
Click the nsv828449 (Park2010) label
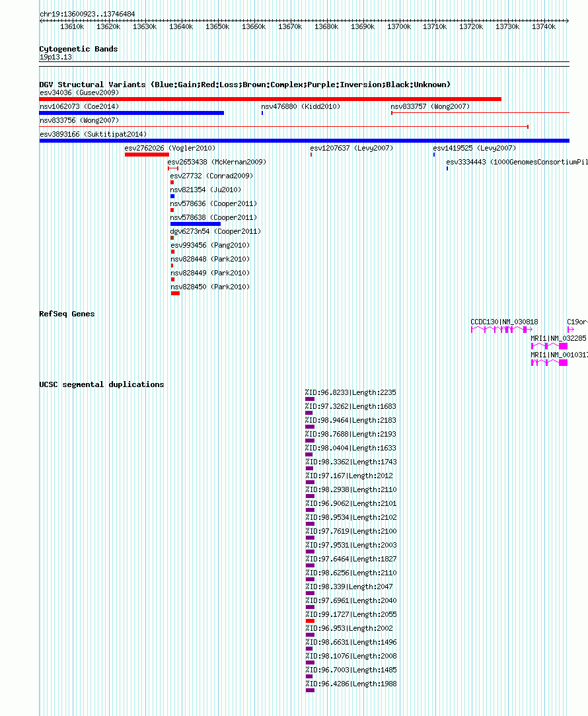210,273
